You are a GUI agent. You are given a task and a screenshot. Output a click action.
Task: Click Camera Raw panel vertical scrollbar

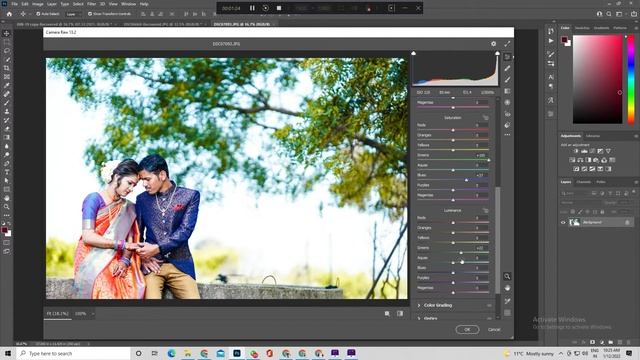click(x=498, y=240)
